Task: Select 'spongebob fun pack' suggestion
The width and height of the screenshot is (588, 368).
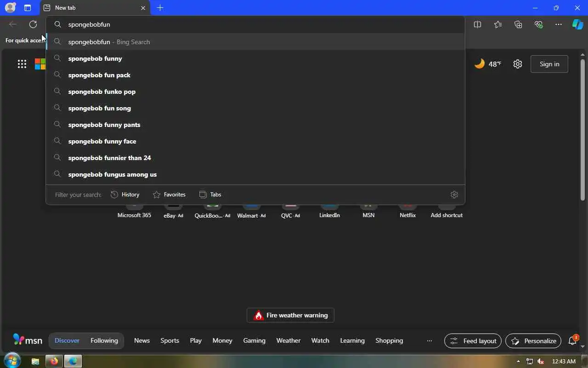Action: [x=255, y=75]
